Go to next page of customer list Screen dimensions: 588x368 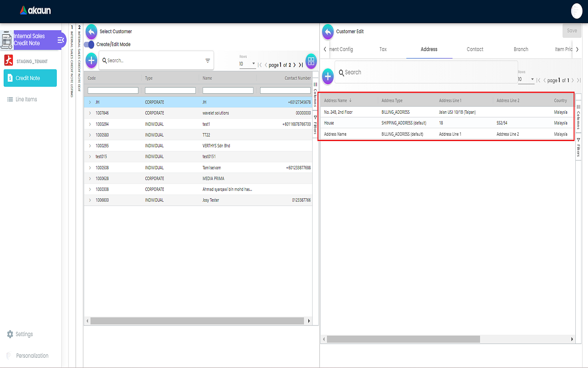294,65
